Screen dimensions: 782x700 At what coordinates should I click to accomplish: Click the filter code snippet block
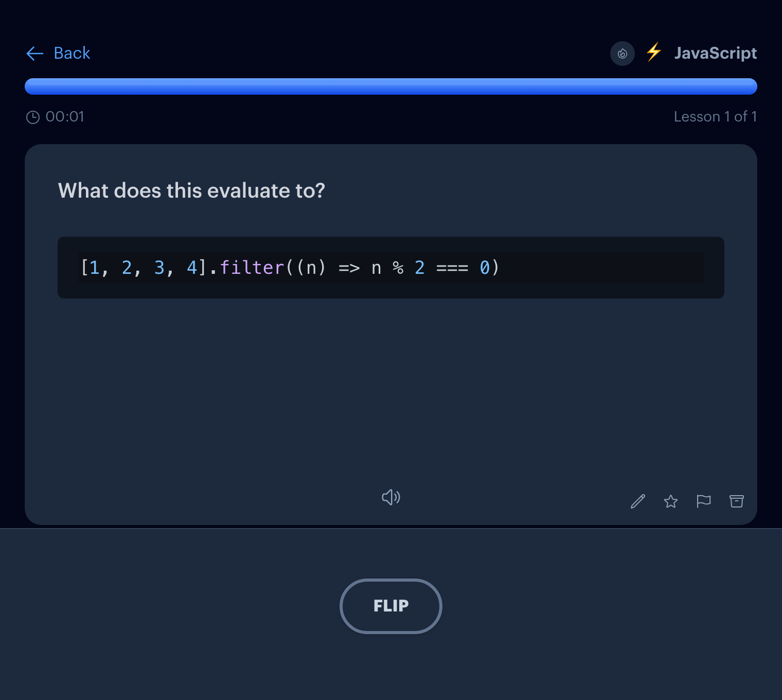click(391, 268)
